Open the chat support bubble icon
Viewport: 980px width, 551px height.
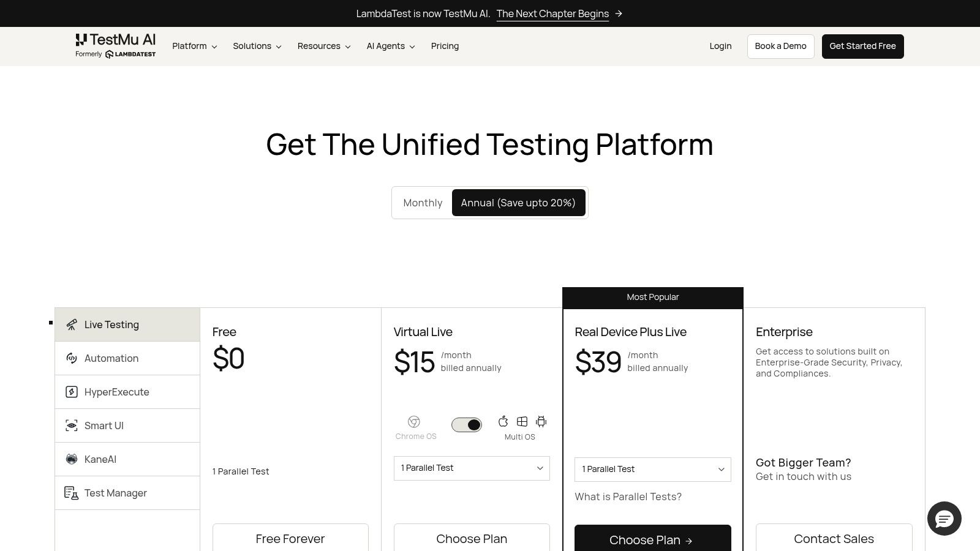(944, 519)
